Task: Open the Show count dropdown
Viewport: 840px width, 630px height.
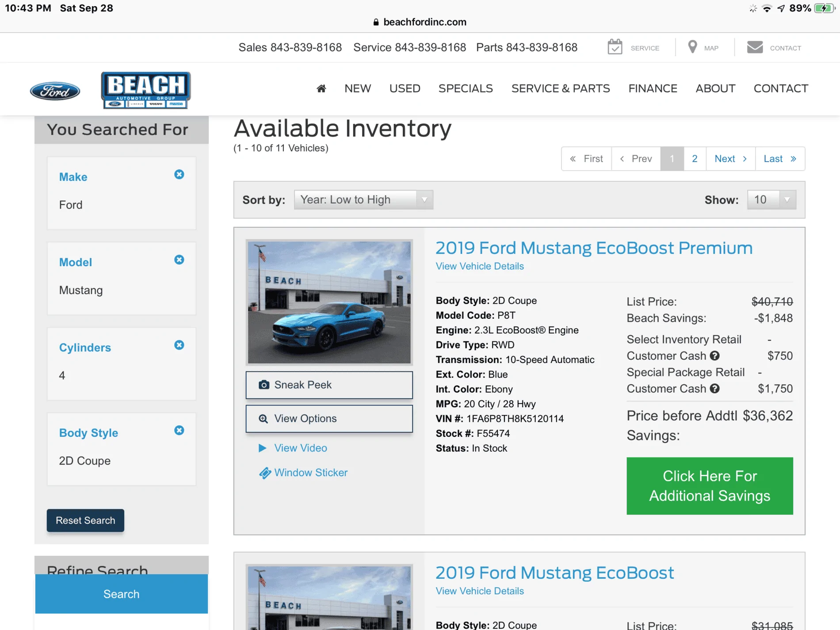Action: pos(771,200)
